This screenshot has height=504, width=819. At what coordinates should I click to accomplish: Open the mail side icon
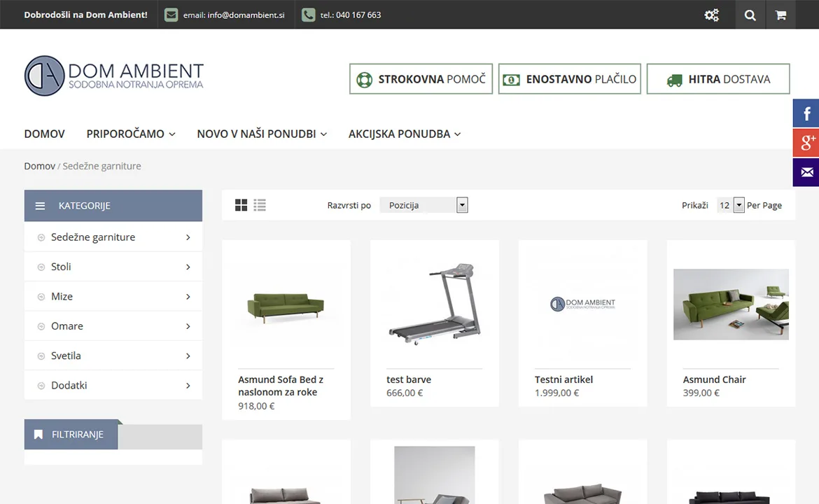pyautogui.click(x=806, y=172)
